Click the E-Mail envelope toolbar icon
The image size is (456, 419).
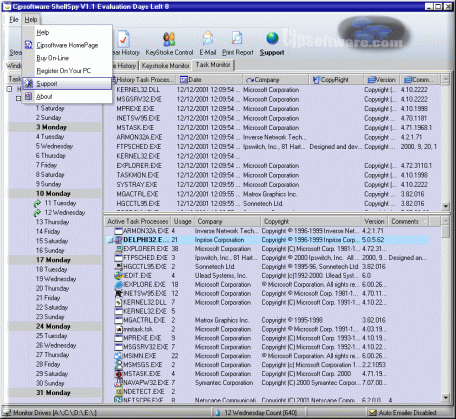208,39
